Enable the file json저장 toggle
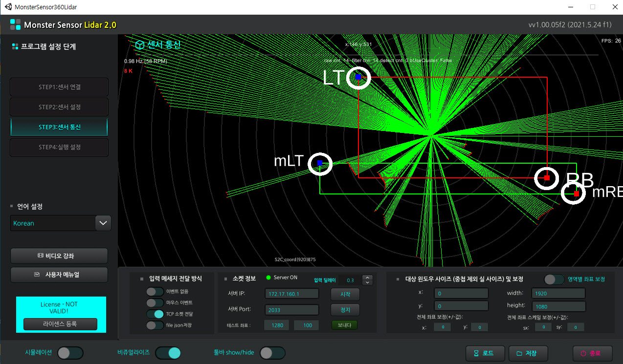 point(155,325)
